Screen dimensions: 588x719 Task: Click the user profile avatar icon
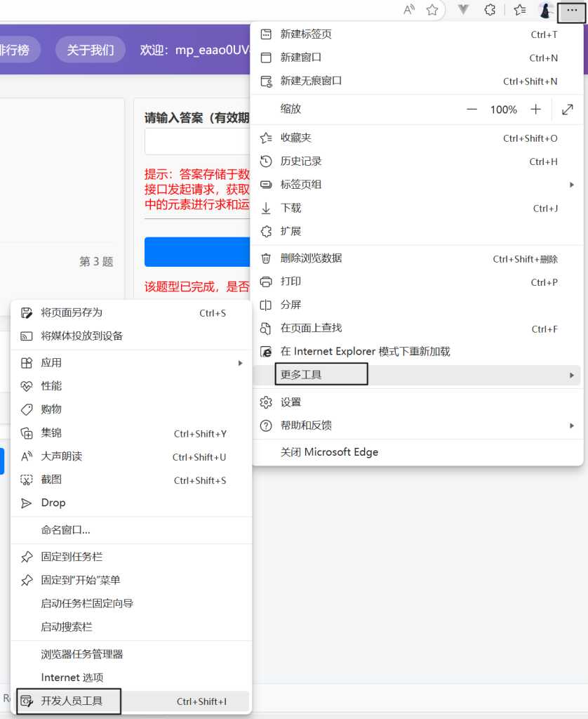546,10
